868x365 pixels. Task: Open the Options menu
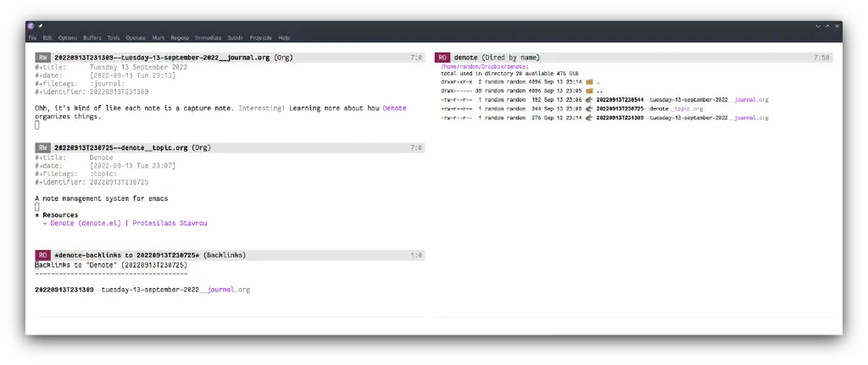[68, 37]
